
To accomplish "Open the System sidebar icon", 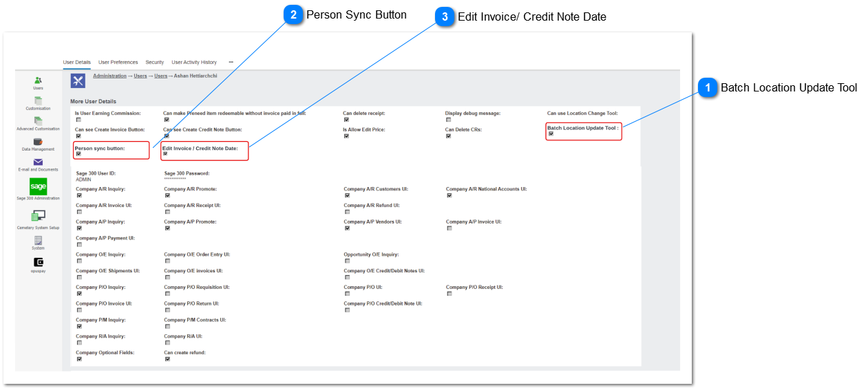I will tap(38, 240).
